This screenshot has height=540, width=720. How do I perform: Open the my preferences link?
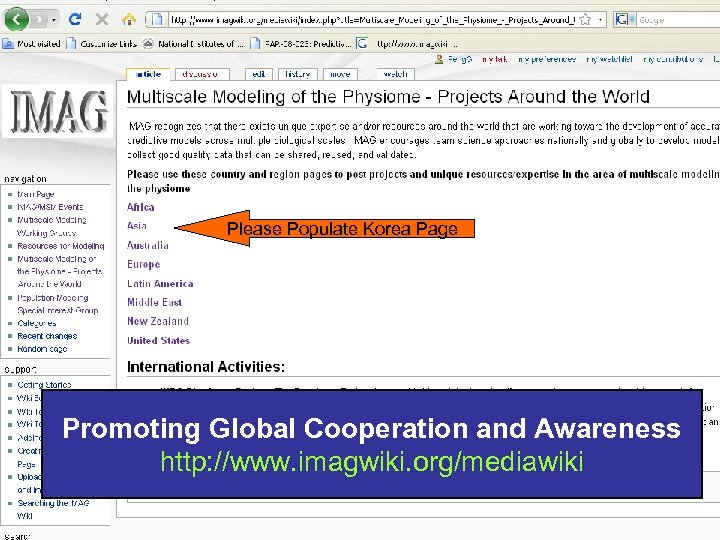(547, 59)
